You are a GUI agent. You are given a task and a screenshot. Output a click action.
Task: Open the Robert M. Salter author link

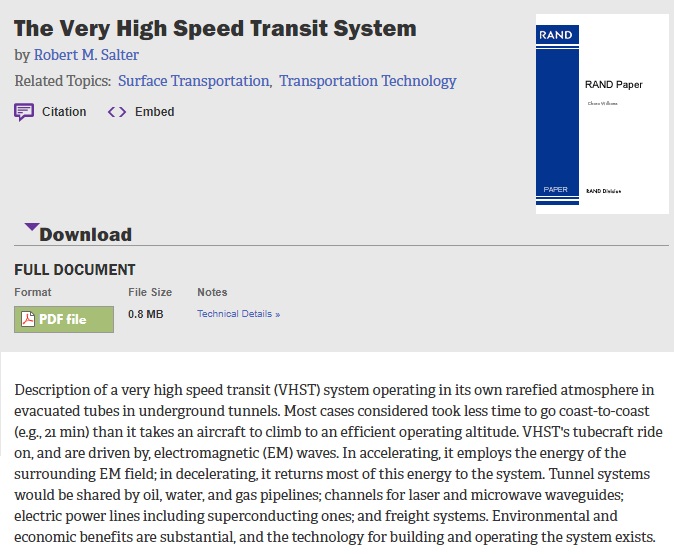tap(86, 55)
